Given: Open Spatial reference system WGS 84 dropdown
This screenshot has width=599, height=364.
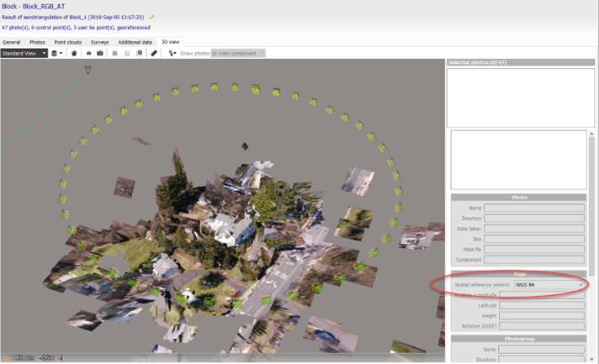Looking at the screenshot, I should click(549, 285).
